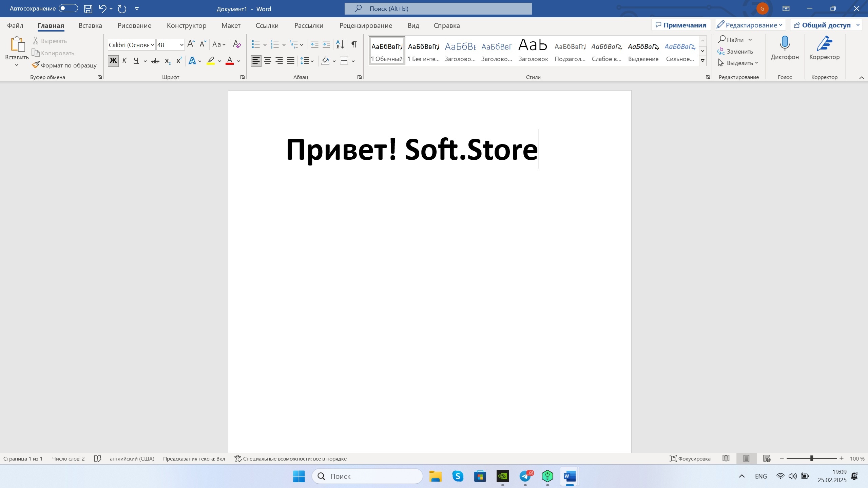868x488 pixels.
Task: Open line spacing dropdown
Action: click(307, 61)
